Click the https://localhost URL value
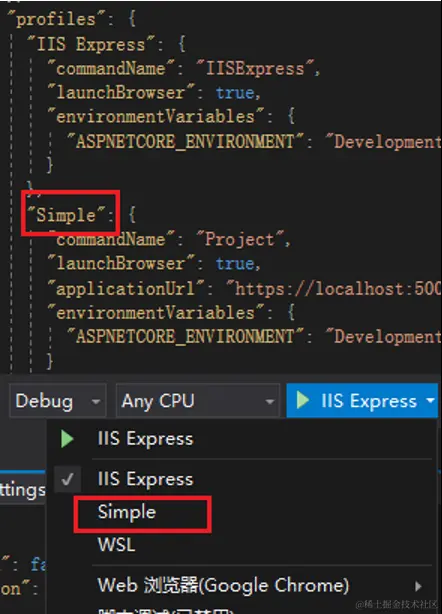 [x=334, y=289]
